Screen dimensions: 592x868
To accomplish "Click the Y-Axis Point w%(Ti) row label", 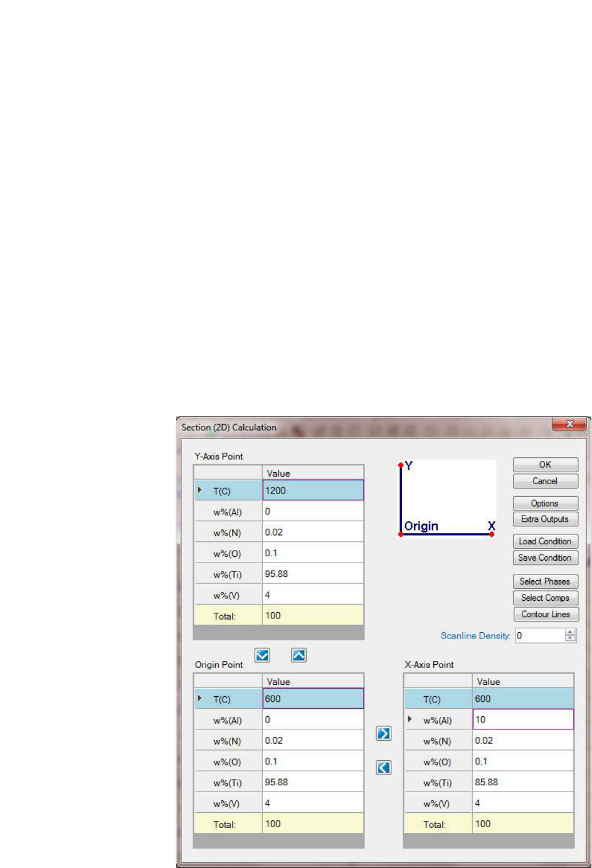I will tap(228, 574).
